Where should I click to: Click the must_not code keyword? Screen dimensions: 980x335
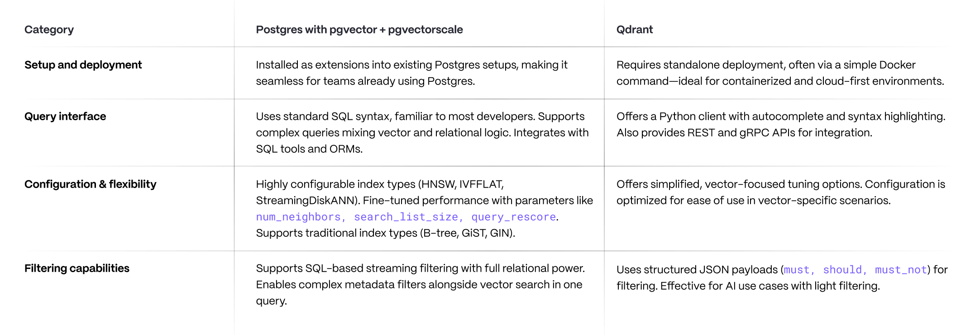(900, 270)
